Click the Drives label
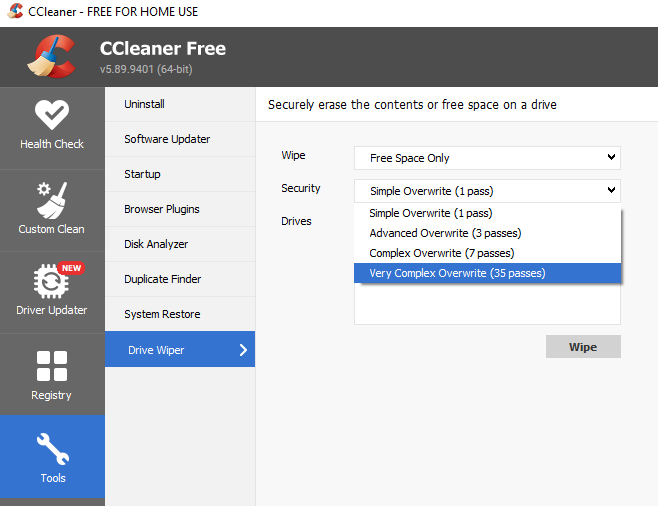This screenshot has height=506, width=658. coord(296,221)
